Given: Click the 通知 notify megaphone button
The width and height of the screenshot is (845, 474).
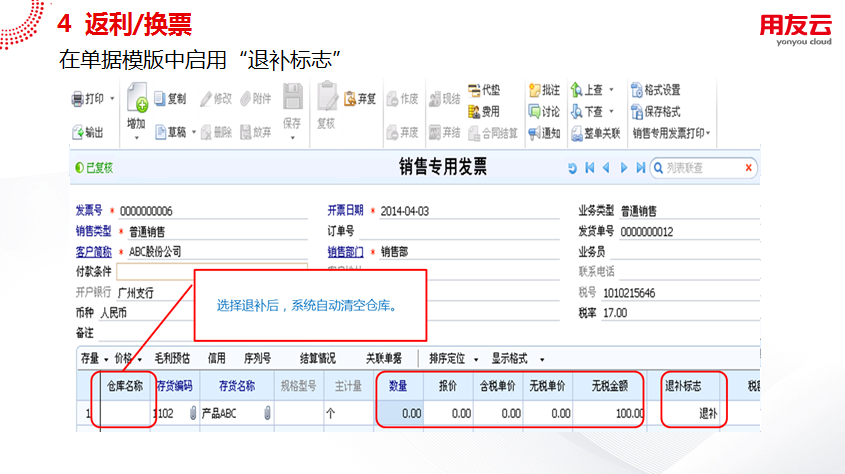Looking at the screenshot, I should click(544, 133).
